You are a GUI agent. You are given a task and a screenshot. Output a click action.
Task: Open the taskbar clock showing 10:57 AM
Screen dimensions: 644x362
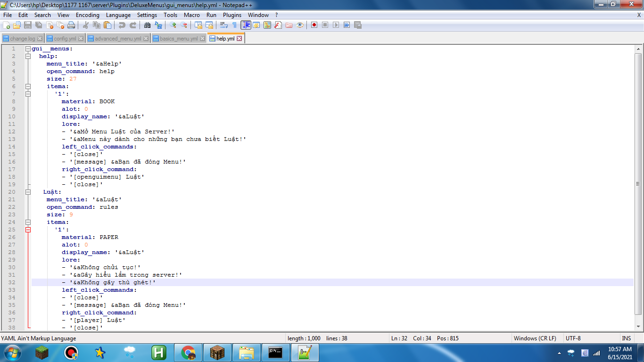620,353
